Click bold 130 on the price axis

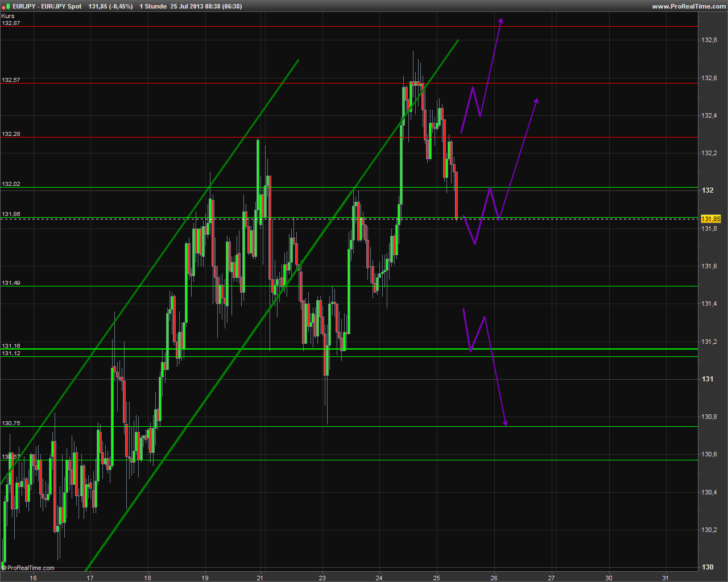(x=708, y=567)
